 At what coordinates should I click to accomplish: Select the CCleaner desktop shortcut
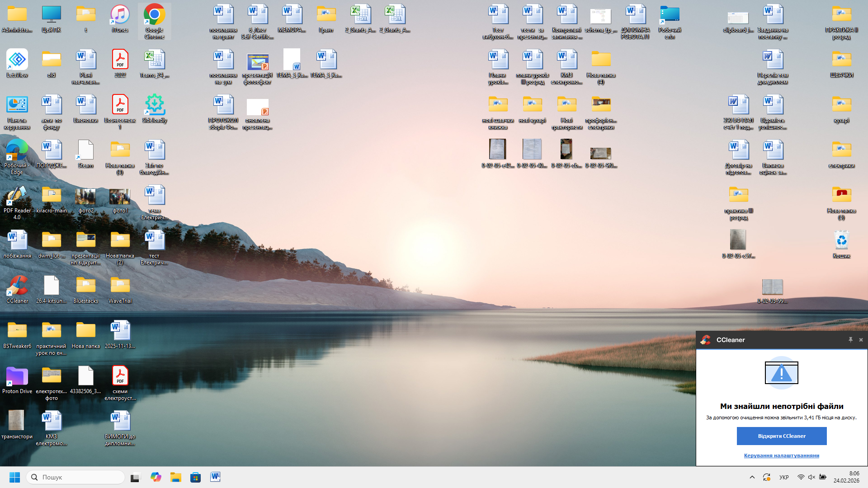click(x=17, y=286)
